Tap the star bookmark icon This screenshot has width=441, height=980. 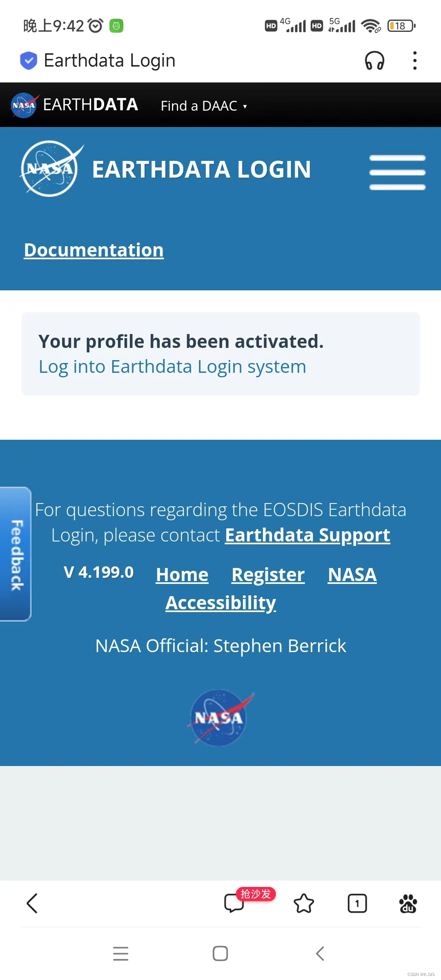click(304, 903)
